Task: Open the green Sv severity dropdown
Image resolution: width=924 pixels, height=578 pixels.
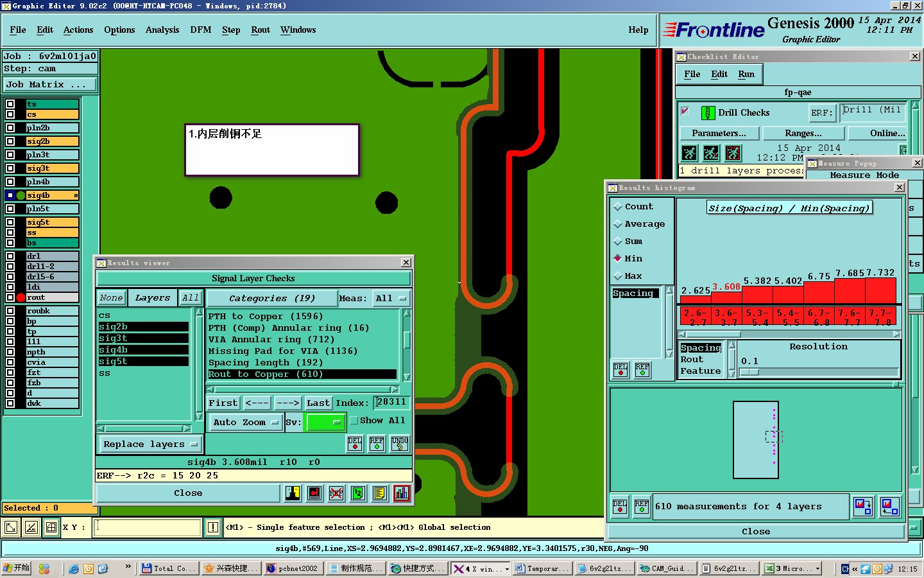Action: click(326, 423)
